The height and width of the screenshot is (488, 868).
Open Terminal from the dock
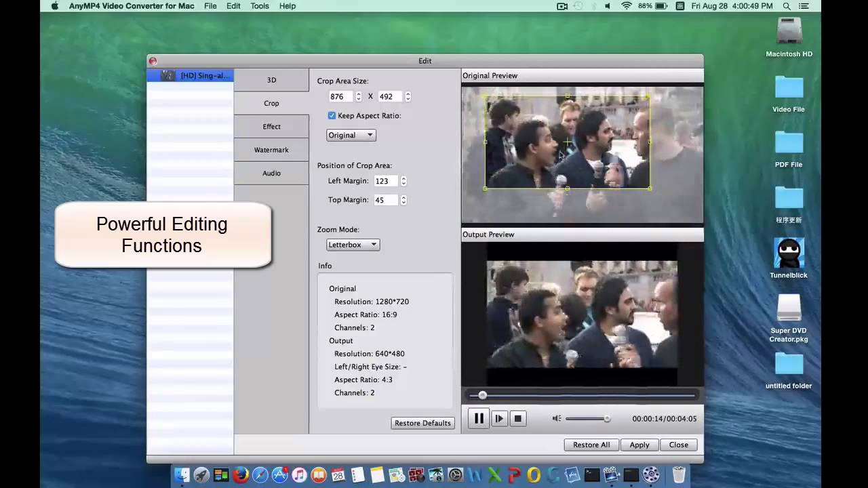pos(592,475)
